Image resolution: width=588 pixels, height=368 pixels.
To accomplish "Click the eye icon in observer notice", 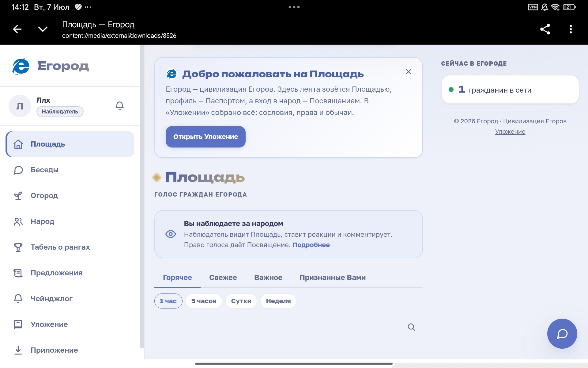I will (x=171, y=234).
